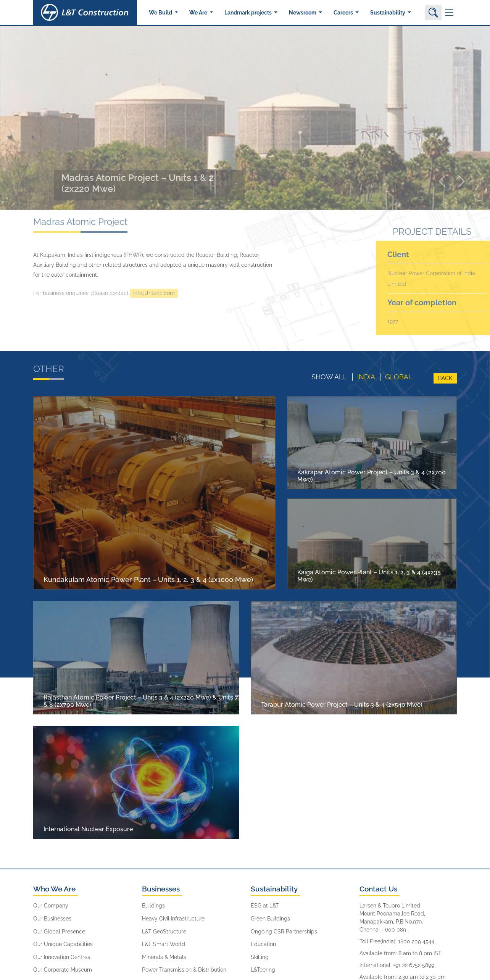The image size is (490, 980).
Task: Click the Sustainability footer heading
Action: [x=274, y=889]
